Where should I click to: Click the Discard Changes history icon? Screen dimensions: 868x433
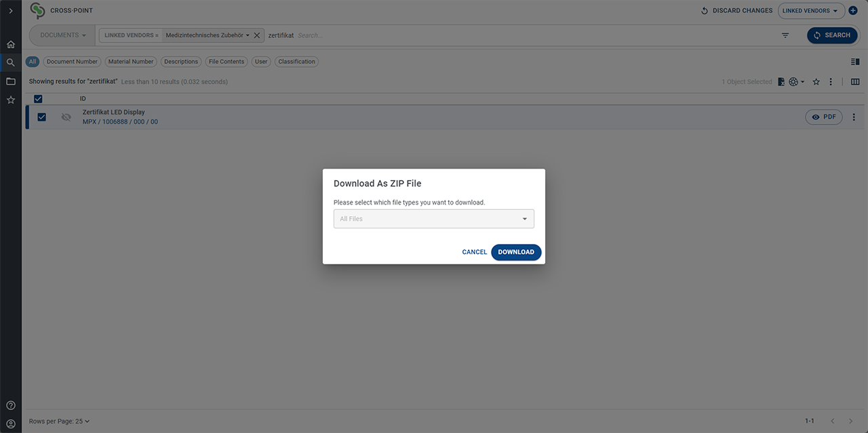pos(705,10)
